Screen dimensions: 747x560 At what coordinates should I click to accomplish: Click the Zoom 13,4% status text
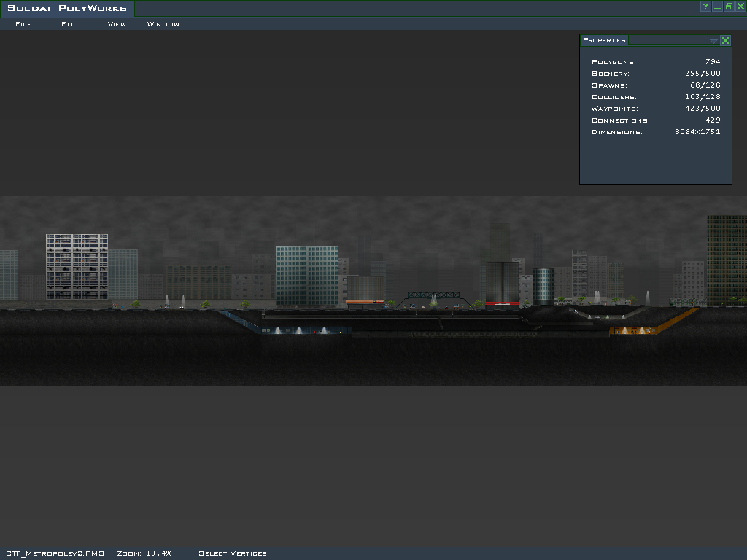(x=144, y=553)
